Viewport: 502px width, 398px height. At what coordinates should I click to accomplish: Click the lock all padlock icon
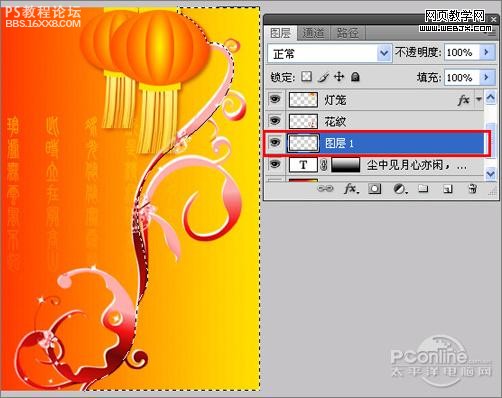[355, 77]
